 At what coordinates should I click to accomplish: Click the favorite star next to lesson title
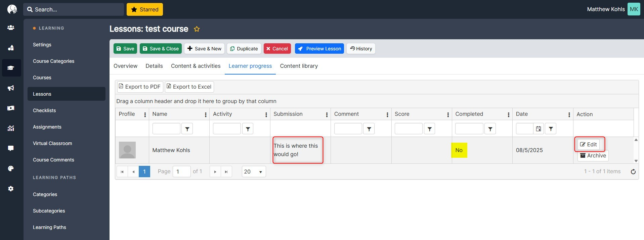pyautogui.click(x=197, y=29)
